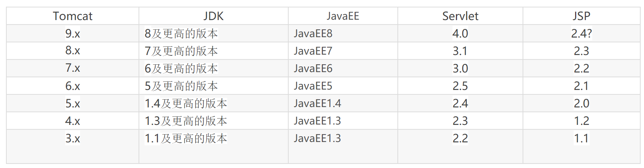This screenshot has height=168, width=644.
Task: Select the Servlet 4.0 cell
Action: click(x=460, y=33)
